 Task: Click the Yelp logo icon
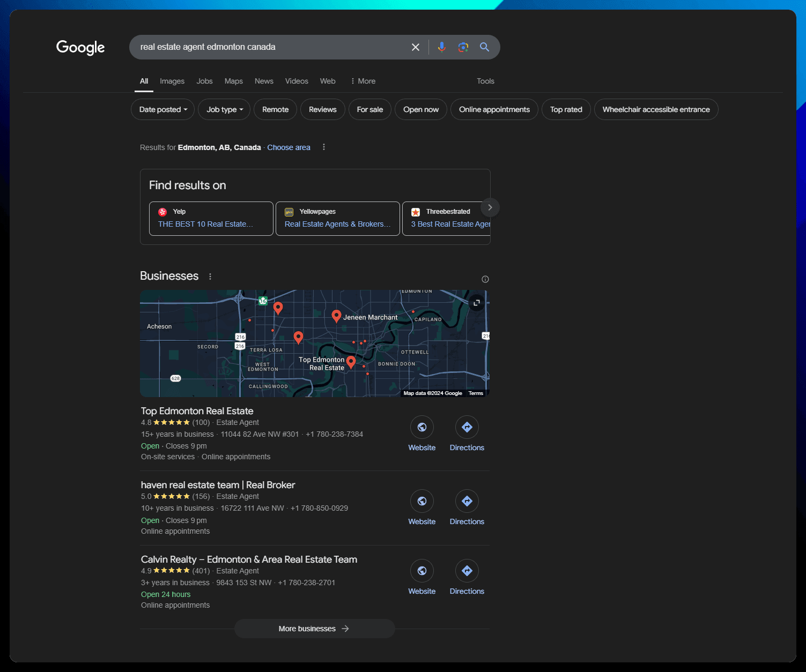(x=162, y=212)
